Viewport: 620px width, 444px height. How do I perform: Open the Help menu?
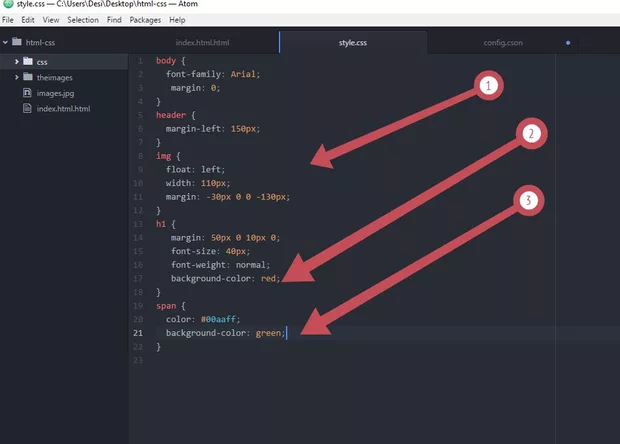click(177, 20)
